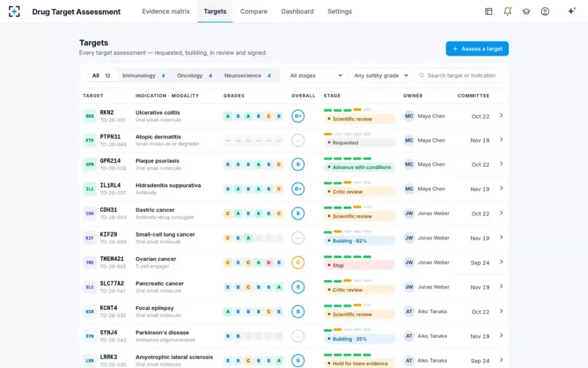Click the PTP target badge icon
This screenshot has width=588, height=368.
tap(90, 140)
